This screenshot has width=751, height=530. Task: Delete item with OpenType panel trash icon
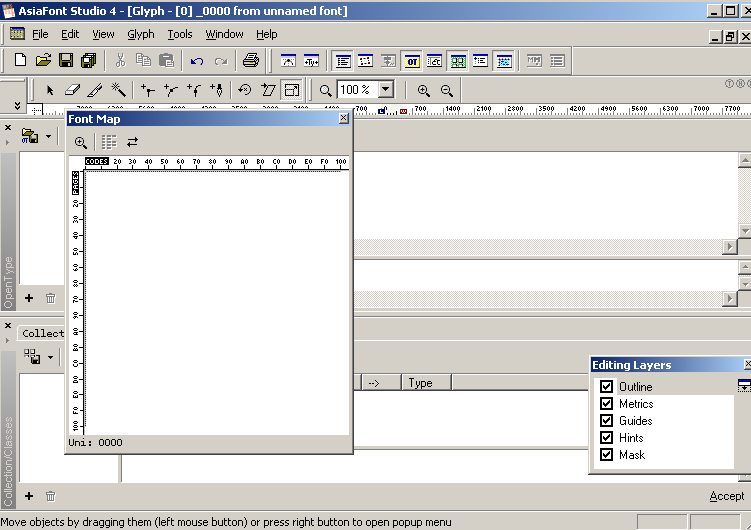pyautogui.click(x=51, y=298)
